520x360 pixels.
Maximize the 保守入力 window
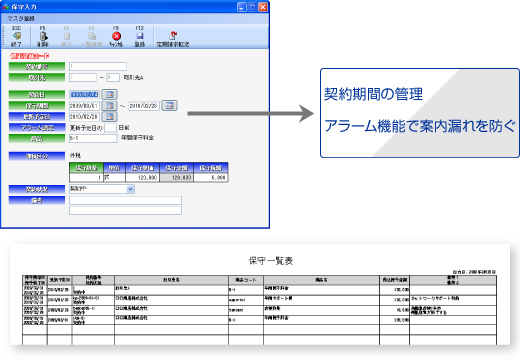coord(252,7)
